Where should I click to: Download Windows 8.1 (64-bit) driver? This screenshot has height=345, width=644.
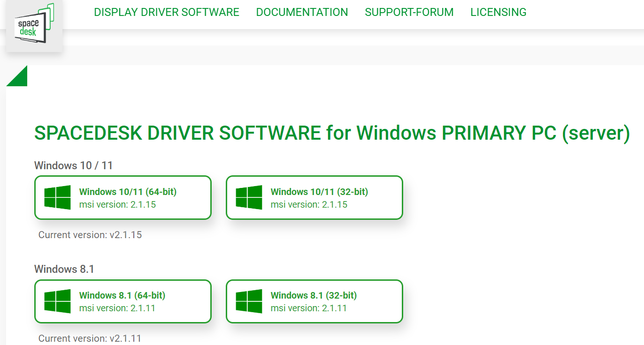tap(123, 301)
